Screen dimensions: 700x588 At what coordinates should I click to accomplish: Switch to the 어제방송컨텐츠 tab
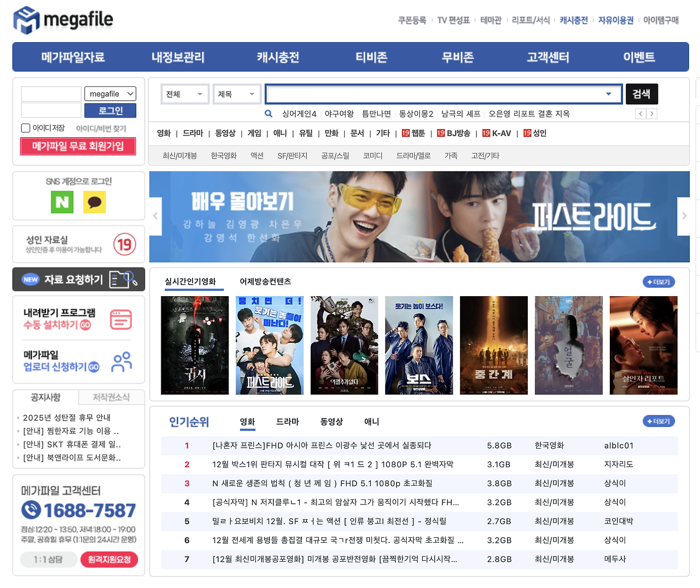point(265,281)
